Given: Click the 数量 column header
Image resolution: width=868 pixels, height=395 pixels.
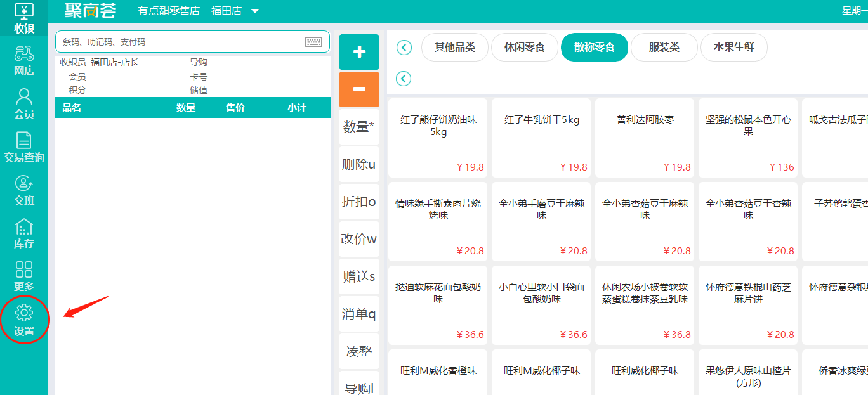Looking at the screenshot, I should point(186,108).
